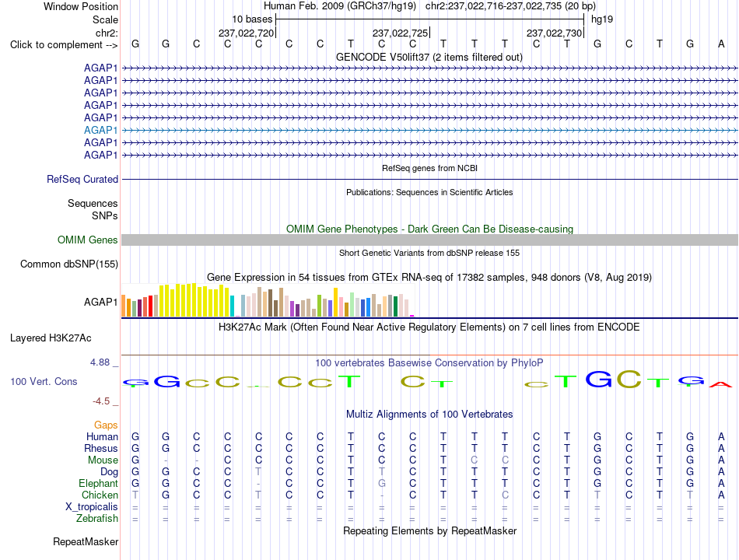The image size is (739, 560).
Task: Click the OMIM Gene Phenotypes track title
Action: pyautogui.click(x=429, y=229)
